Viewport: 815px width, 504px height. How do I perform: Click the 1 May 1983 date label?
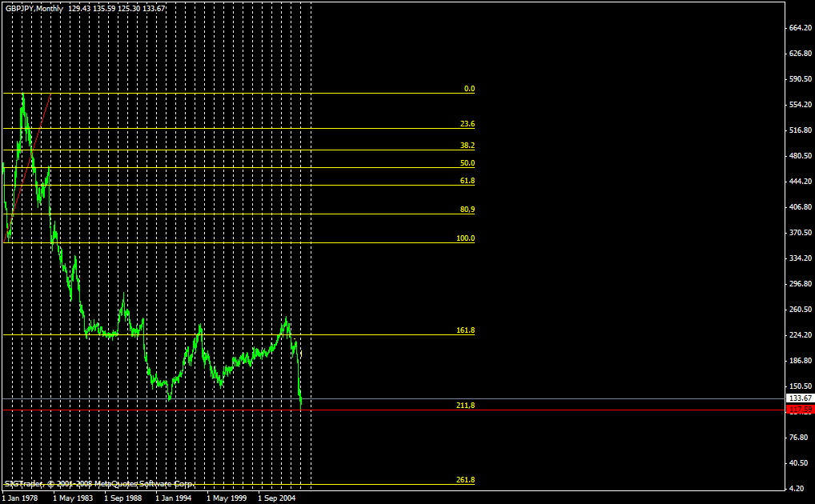coord(73,498)
